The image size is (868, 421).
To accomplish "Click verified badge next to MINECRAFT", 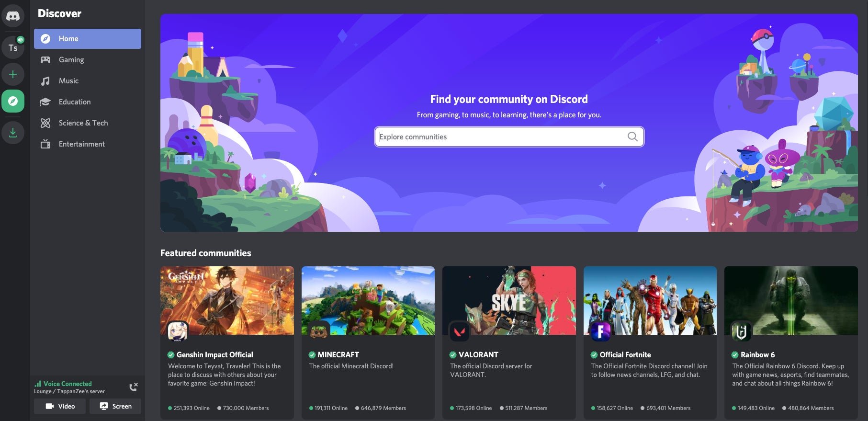I will pyautogui.click(x=312, y=355).
